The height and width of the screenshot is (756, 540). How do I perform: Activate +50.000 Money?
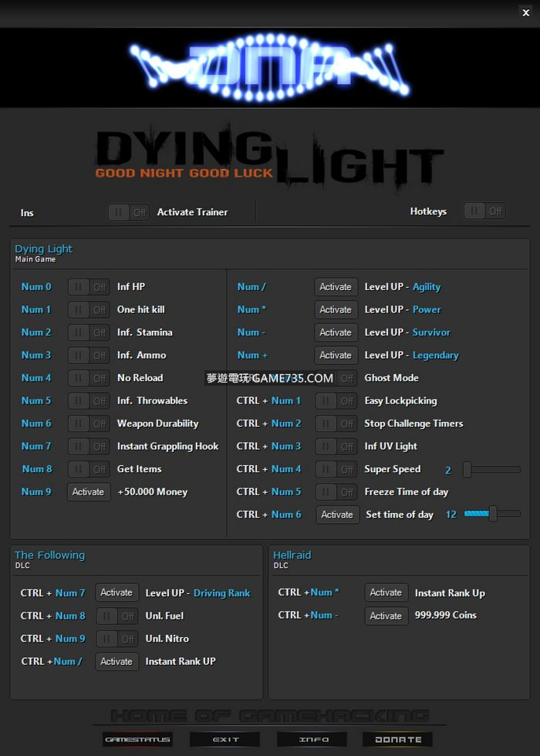tap(89, 492)
